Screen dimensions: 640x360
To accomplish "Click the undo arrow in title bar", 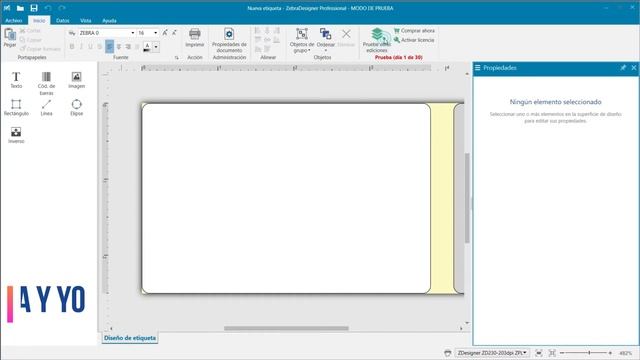I will (48, 8).
